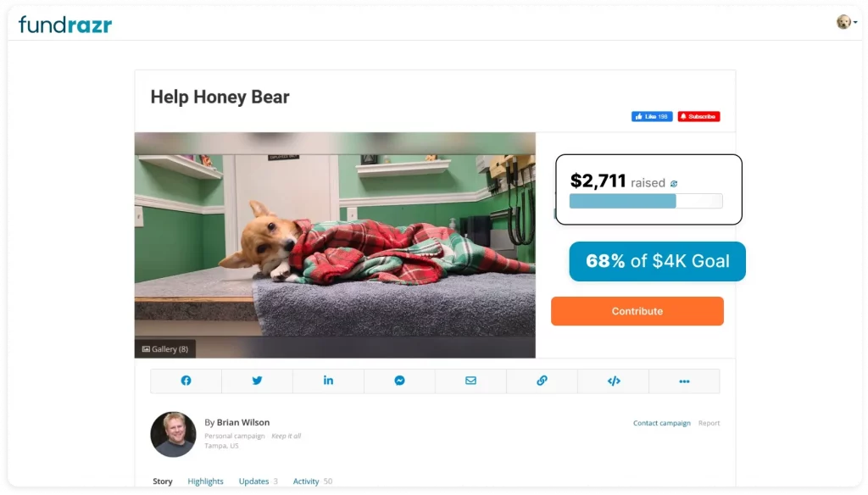Share the campaign on Facebook
Screen dimensions: 868x495
[x=186, y=381]
